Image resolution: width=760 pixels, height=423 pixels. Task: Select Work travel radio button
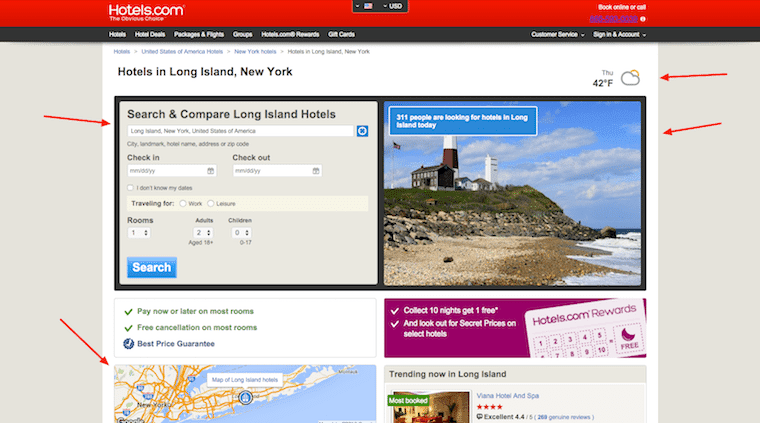(183, 204)
